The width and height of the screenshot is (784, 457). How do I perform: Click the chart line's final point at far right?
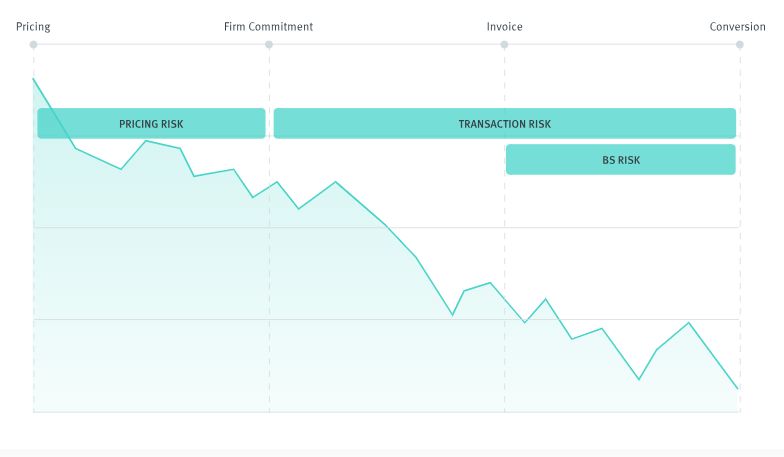pos(739,389)
